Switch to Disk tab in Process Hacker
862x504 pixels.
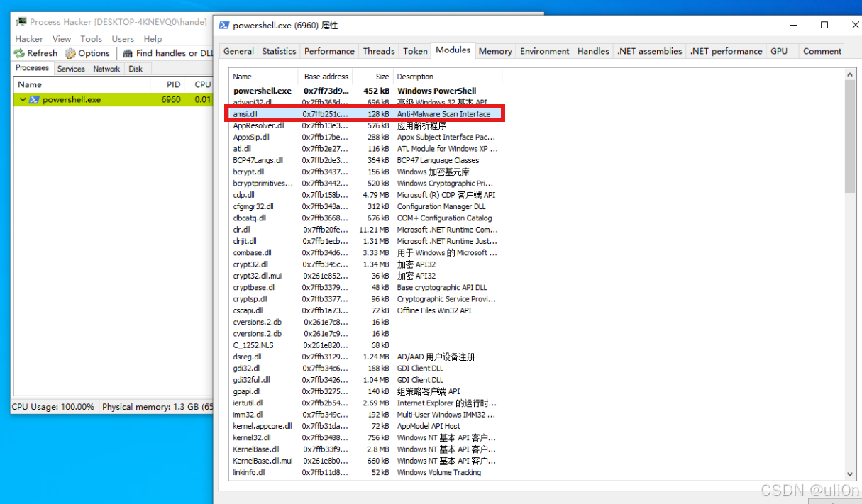[x=136, y=69]
